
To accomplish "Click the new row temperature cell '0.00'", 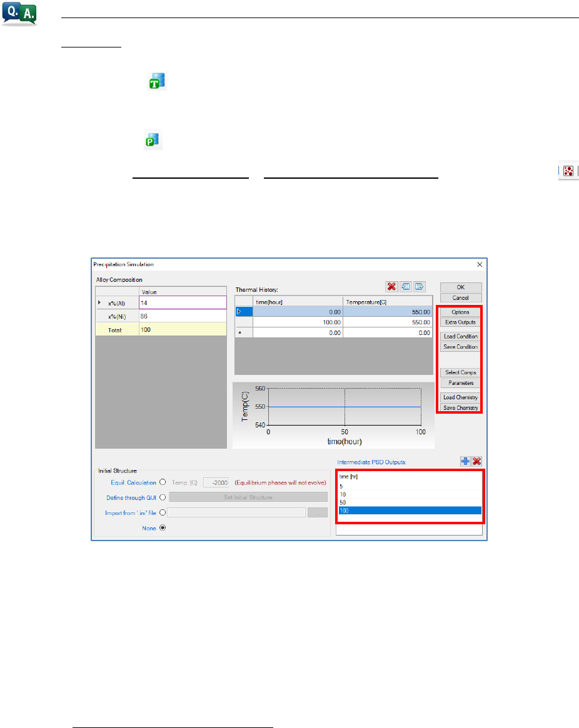I will [x=388, y=332].
